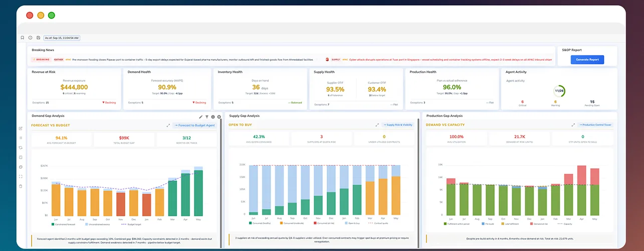
Task: Open the Tuas port cyber attack news
Action: coord(450,59)
